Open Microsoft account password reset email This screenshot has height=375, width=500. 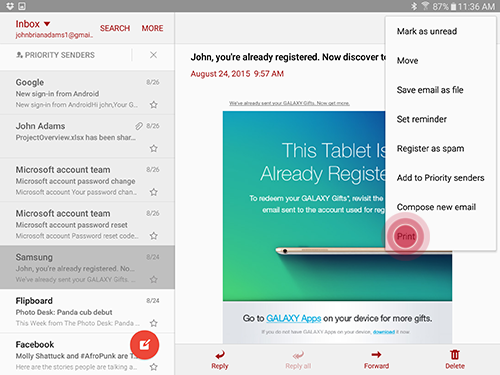click(x=87, y=224)
